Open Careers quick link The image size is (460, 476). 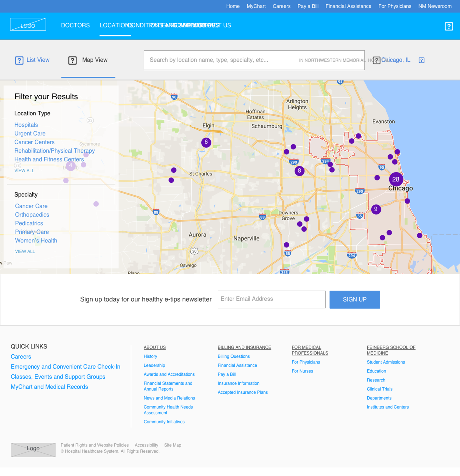tap(21, 357)
